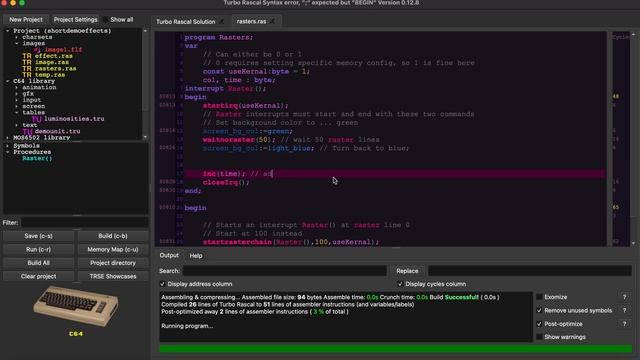Image resolution: width=640 pixels, height=360 pixels.
Task: Click the Run (c-r) button
Action: (x=38, y=249)
